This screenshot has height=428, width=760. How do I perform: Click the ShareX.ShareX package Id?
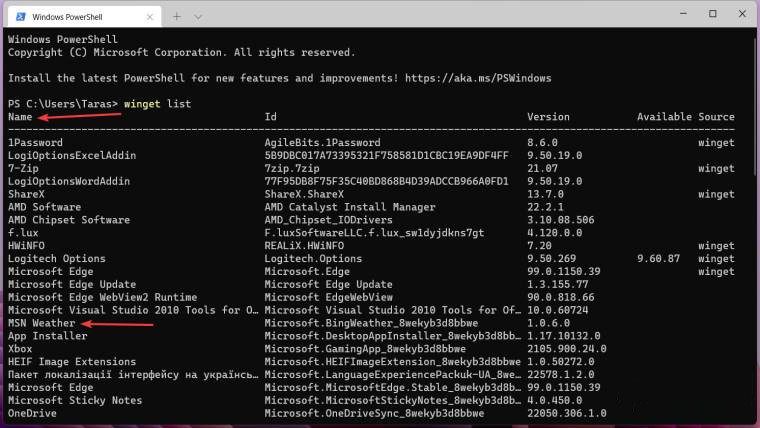(302, 195)
